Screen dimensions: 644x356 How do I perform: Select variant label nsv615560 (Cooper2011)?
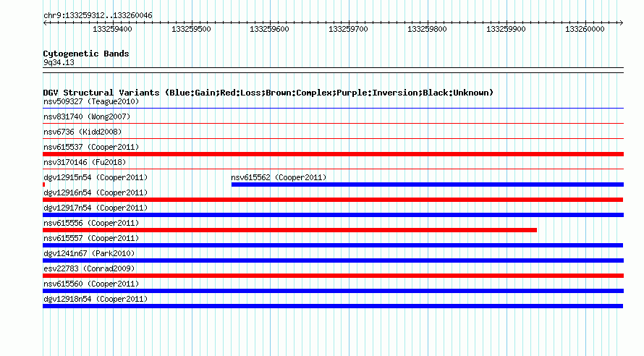pos(91,284)
